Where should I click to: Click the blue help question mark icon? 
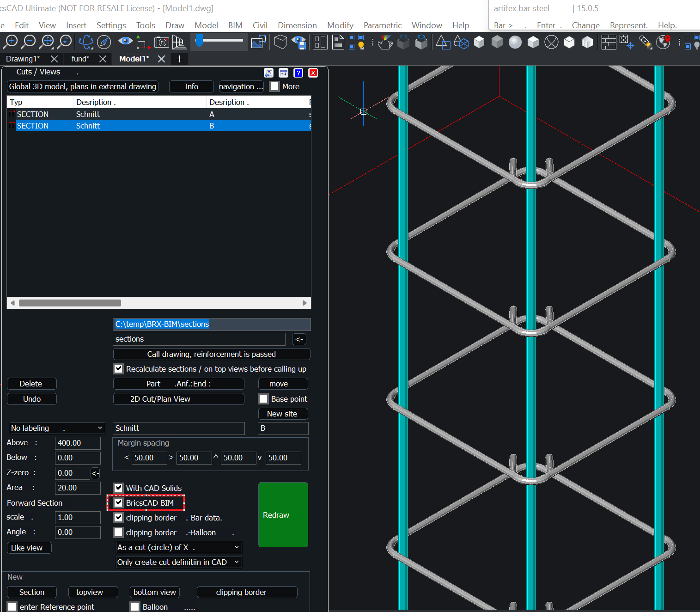[298, 73]
